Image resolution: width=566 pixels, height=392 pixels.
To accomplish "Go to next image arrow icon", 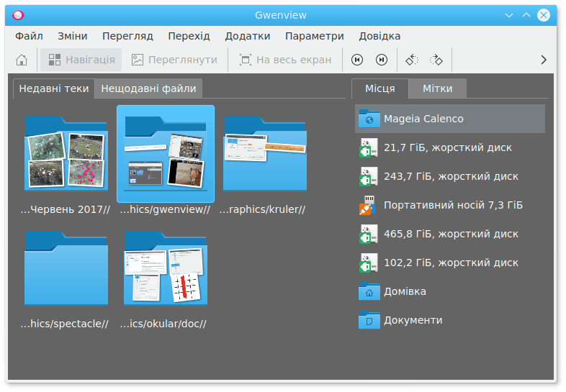I will pos(382,60).
